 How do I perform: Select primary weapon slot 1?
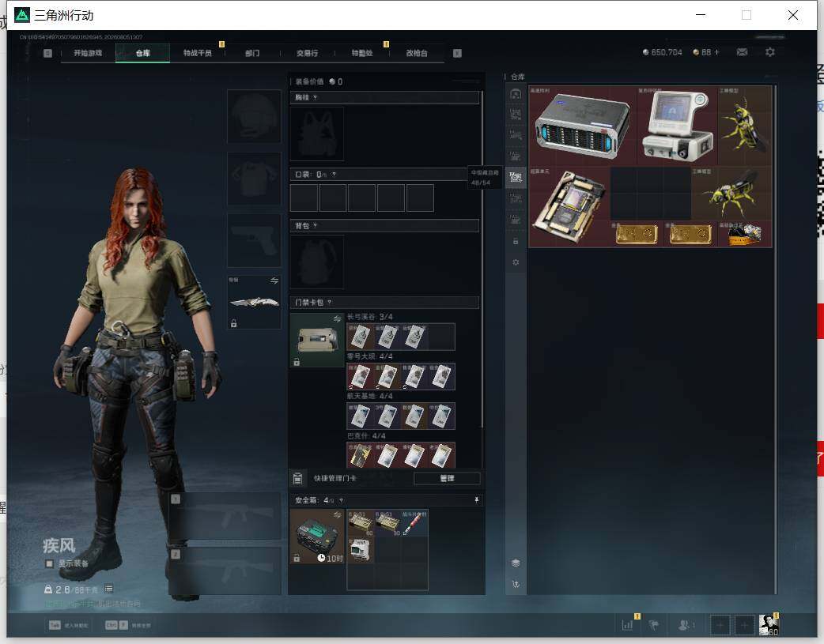(x=225, y=516)
